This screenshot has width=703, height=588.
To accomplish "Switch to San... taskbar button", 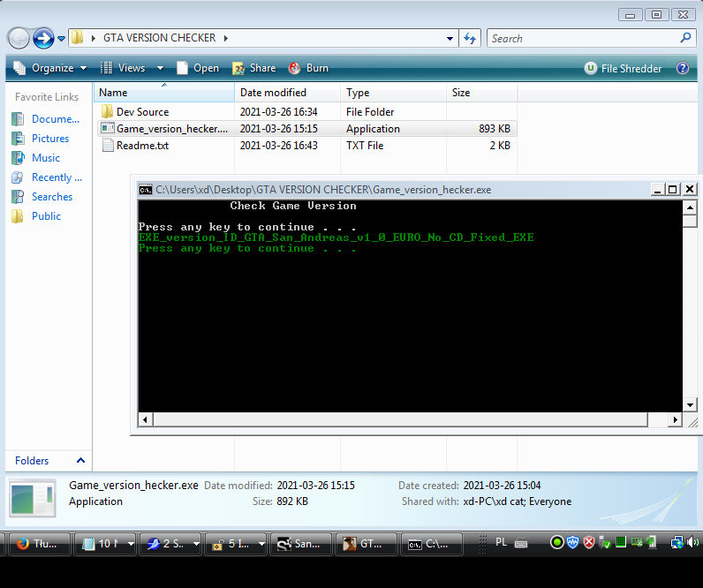I will 301,544.
